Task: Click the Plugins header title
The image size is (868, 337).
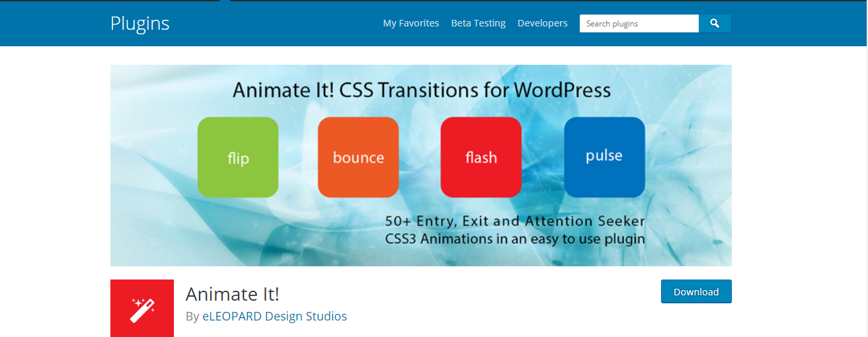Action: click(x=140, y=23)
